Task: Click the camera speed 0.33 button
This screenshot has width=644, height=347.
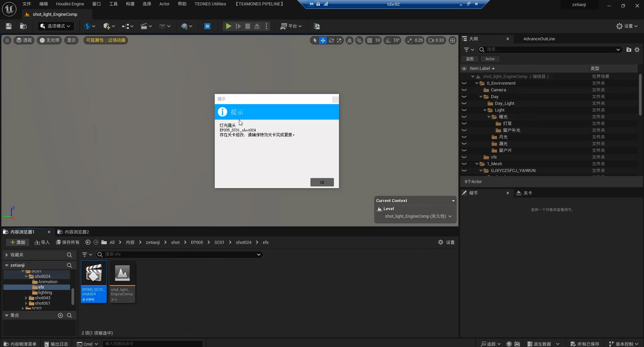Action: pos(436,40)
